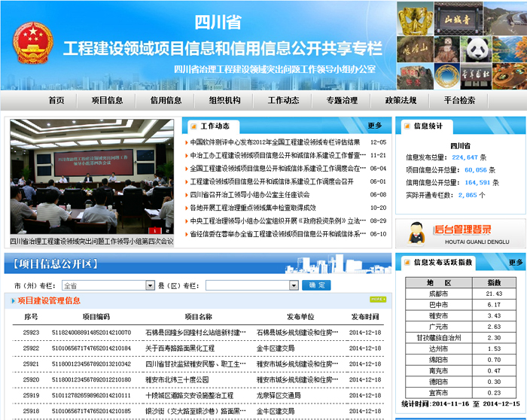527x420 pixels.
Task: Click the 164,591 credit info value
Action: pyautogui.click(x=477, y=182)
